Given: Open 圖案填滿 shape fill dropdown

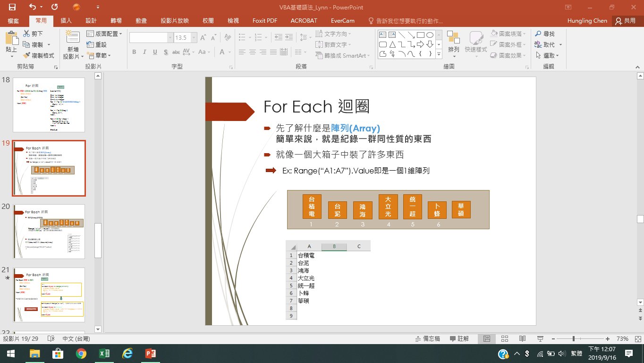Looking at the screenshot, I should [509, 34].
